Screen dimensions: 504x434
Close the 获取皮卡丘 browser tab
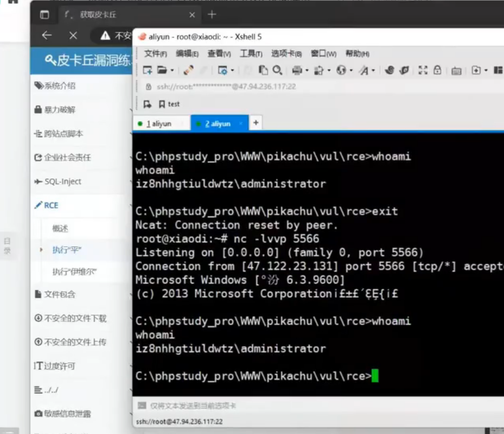pyautogui.click(x=192, y=15)
